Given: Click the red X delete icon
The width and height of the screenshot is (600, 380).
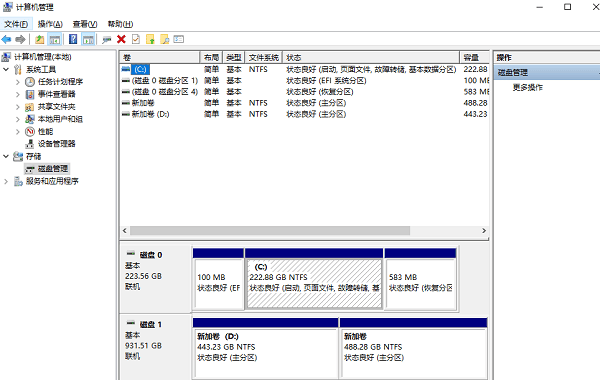Looking at the screenshot, I should (121, 39).
